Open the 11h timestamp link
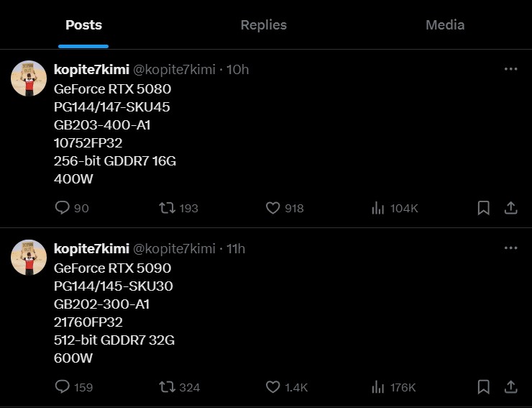 tap(236, 249)
